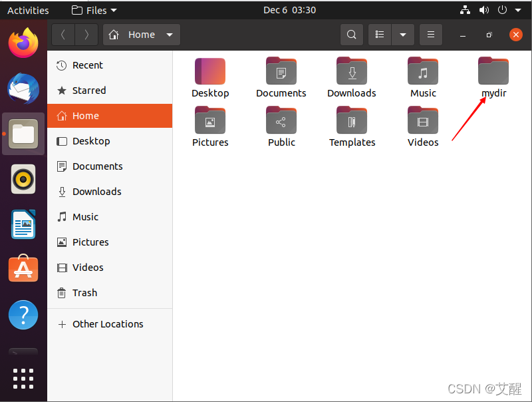Open the Public folder icon
This screenshot has height=402, width=532.
pyautogui.click(x=281, y=120)
